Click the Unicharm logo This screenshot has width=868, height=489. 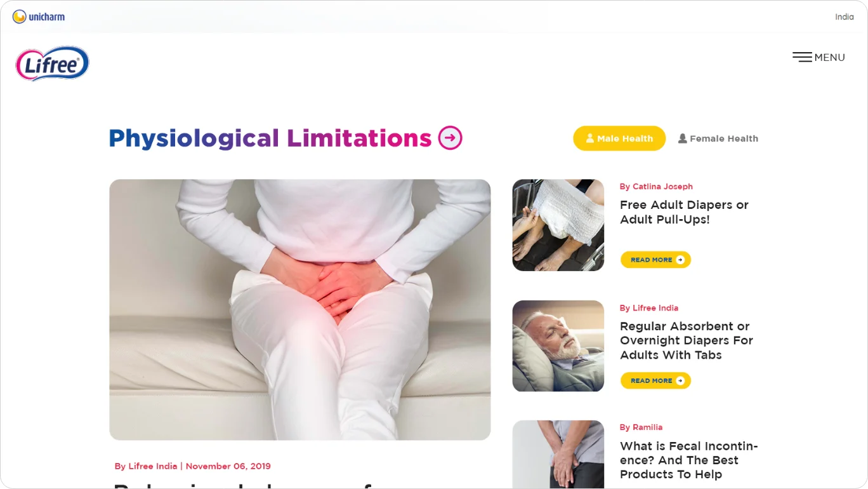(39, 17)
